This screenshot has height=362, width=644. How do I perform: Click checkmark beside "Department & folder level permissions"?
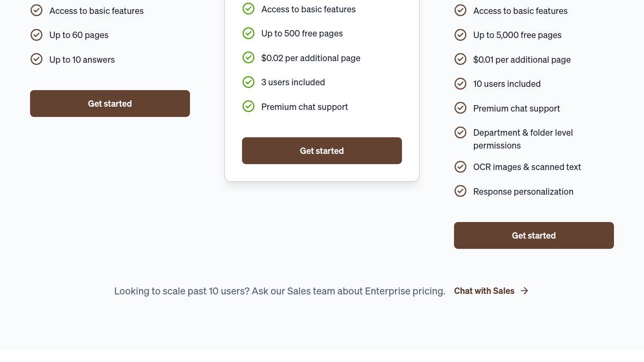[x=460, y=132]
